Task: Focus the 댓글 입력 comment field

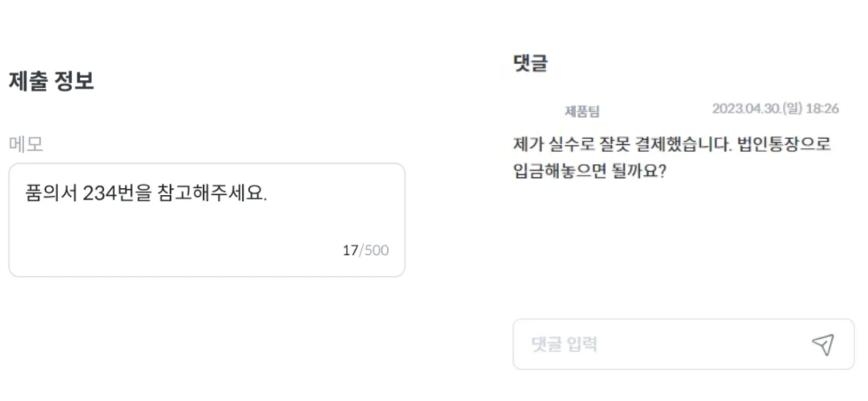Action: click(655, 344)
